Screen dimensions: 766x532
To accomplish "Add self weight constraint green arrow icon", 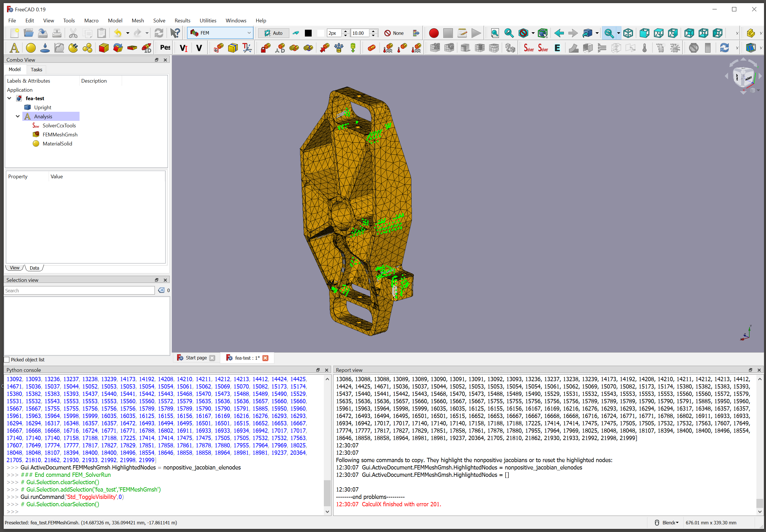I will coord(353,48).
